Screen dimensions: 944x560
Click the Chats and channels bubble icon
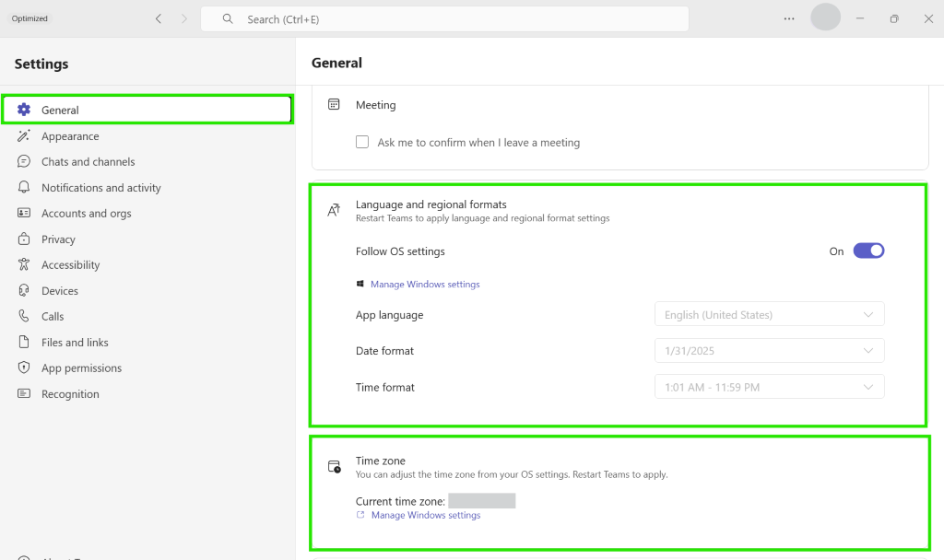click(23, 161)
